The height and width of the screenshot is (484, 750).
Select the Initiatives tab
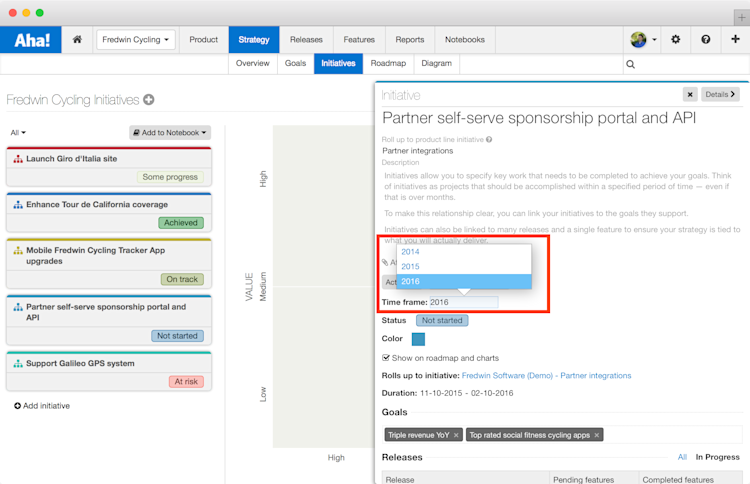click(338, 64)
